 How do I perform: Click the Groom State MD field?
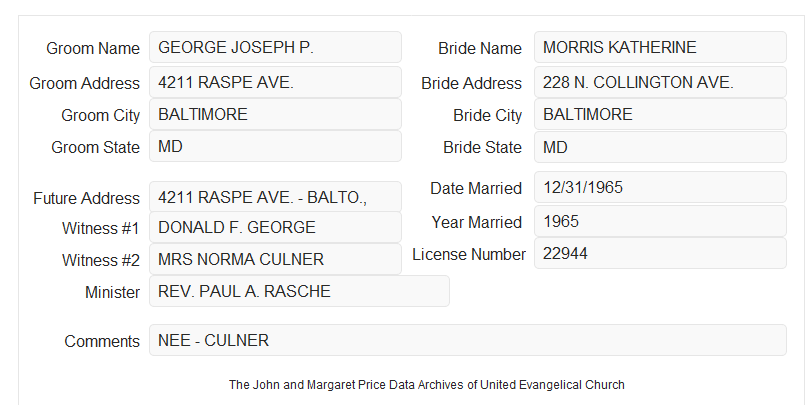(x=275, y=146)
